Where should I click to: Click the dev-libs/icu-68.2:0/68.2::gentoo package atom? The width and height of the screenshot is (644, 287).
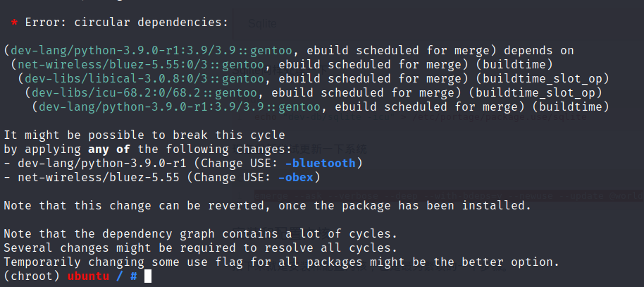[x=144, y=93]
